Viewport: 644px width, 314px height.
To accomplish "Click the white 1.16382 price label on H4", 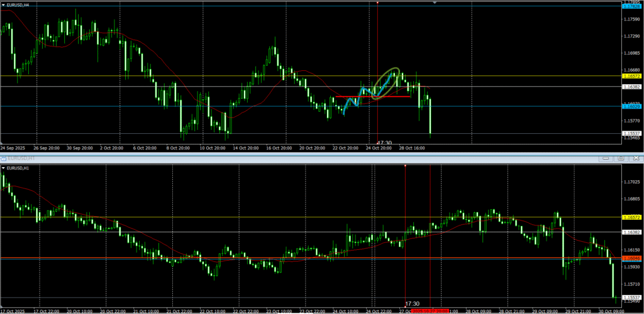I will point(632,87).
